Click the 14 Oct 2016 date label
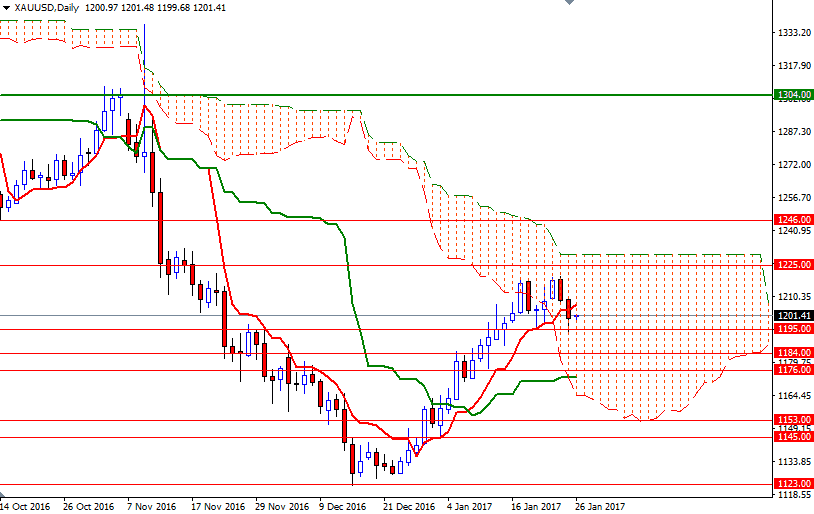The width and height of the screenshot is (814, 514). (x=25, y=506)
